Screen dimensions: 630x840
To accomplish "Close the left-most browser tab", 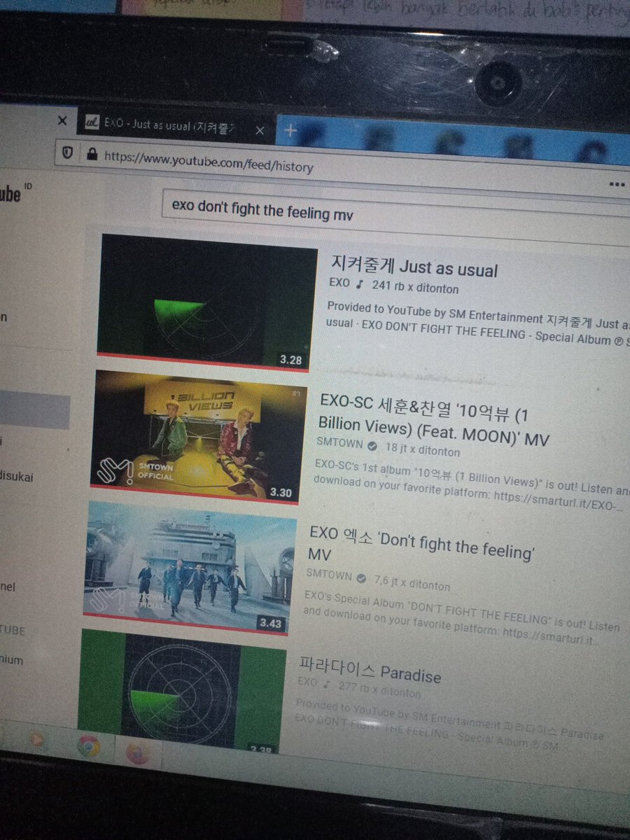I will coord(62,121).
